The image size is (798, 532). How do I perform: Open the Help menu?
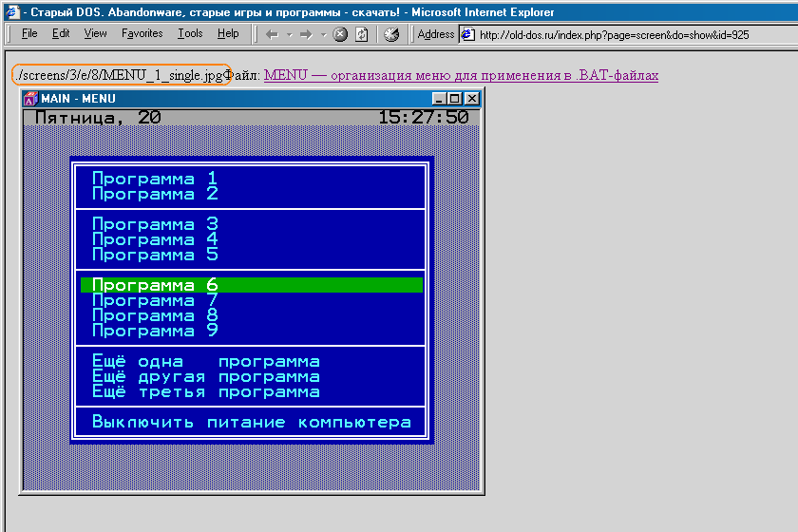pos(228,33)
